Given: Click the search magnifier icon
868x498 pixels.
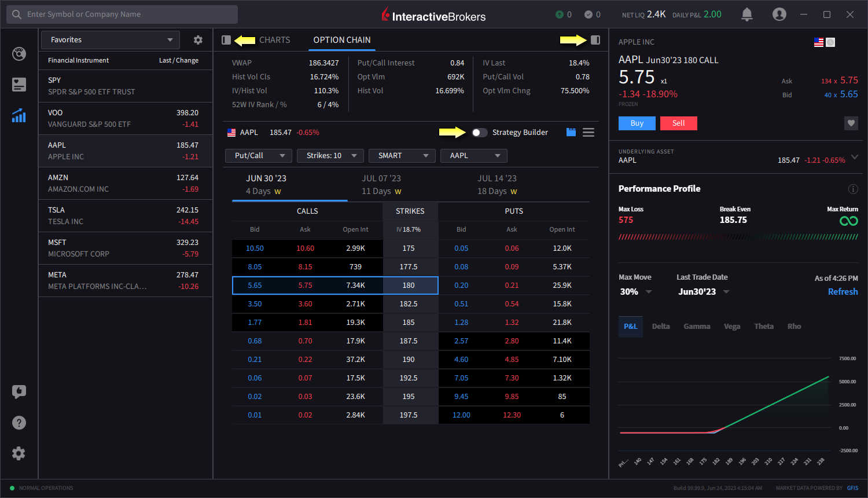Looking at the screenshot, I should pos(16,14).
